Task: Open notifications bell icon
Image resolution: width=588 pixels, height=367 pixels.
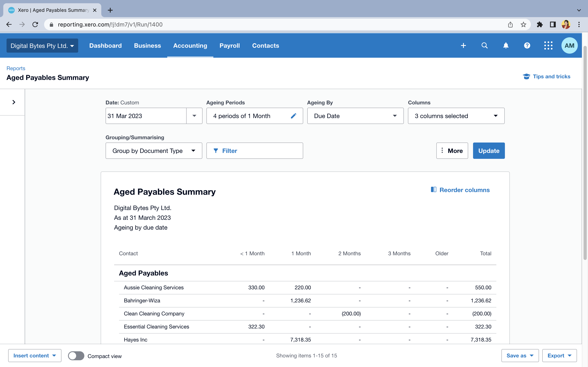Action: (x=506, y=46)
